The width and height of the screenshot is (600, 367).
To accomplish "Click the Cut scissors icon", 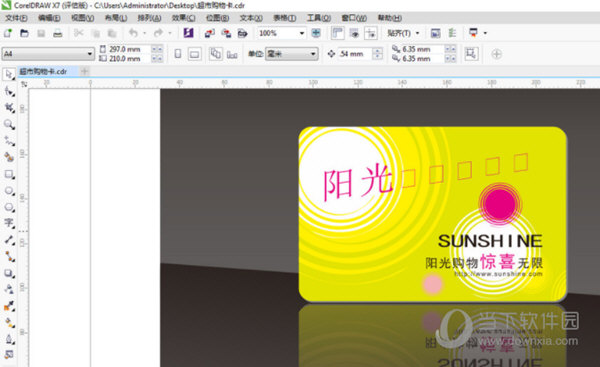I will (79, 33).
